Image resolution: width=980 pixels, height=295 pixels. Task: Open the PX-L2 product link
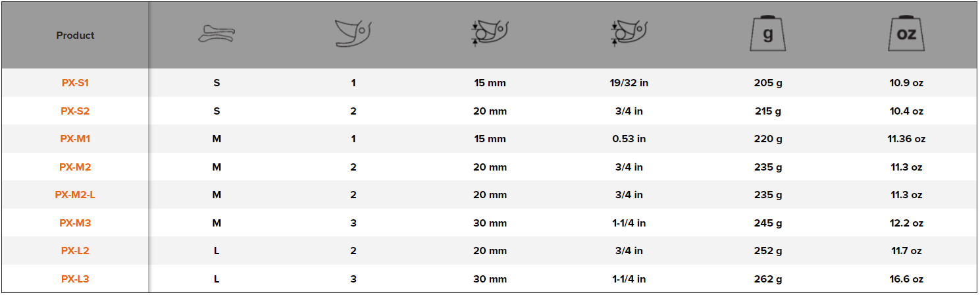pos(75,251)
